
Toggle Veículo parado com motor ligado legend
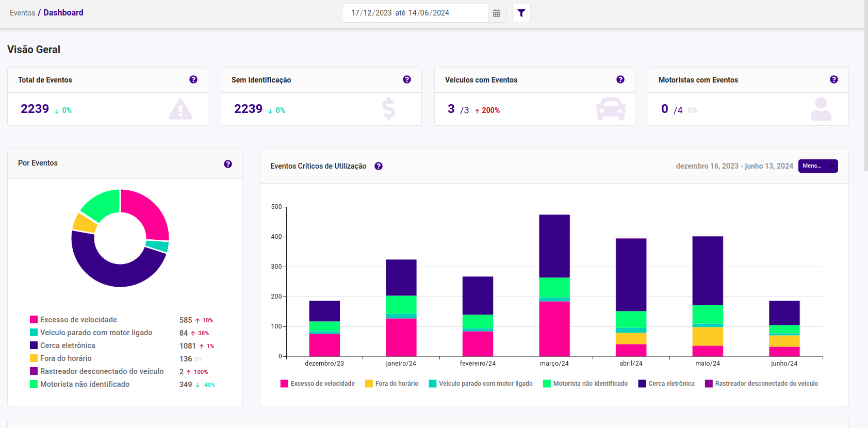coord(481,384)
